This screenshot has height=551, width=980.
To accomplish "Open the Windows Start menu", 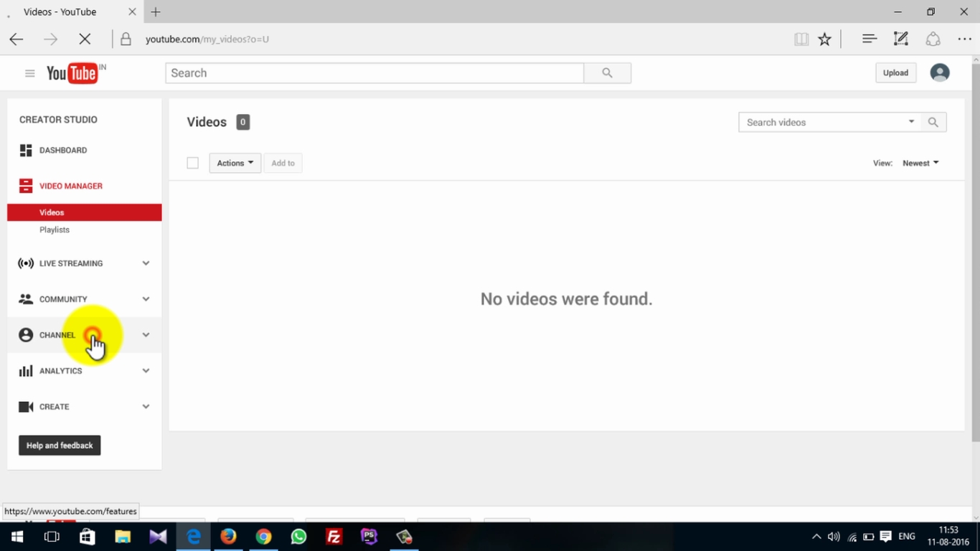I will point(17,537).
